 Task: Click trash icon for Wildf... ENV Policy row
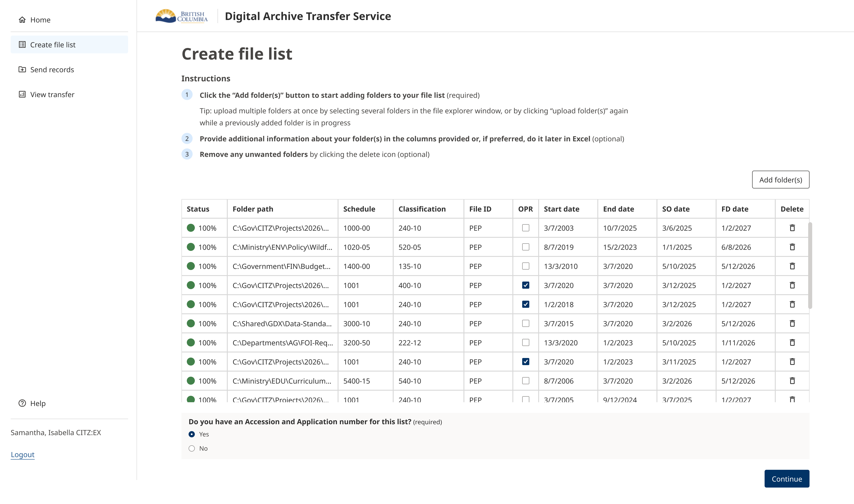pyautogui.click(x=792, y=247)
